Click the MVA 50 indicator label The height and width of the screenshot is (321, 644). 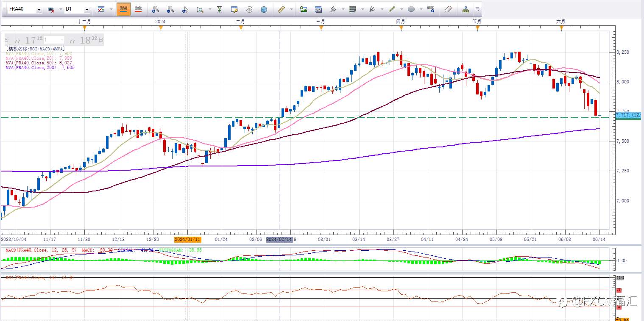pos(39,63)
